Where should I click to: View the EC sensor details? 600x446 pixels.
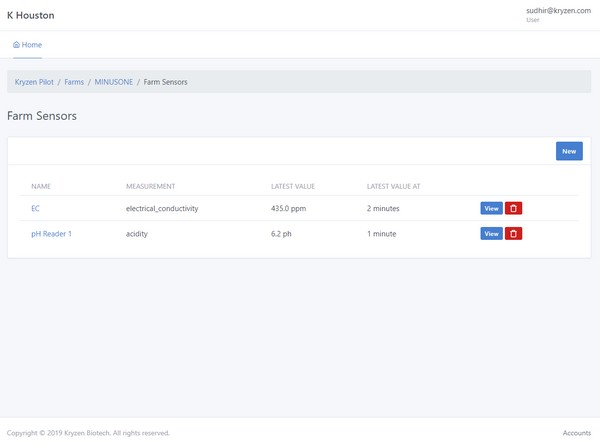pos(491,208)
